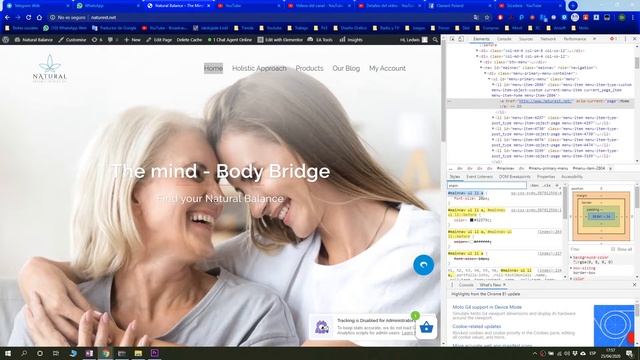Toggle .cls class editor
Image resolution: width=640 pixels, height=360 pixels.
coord(547,185)
